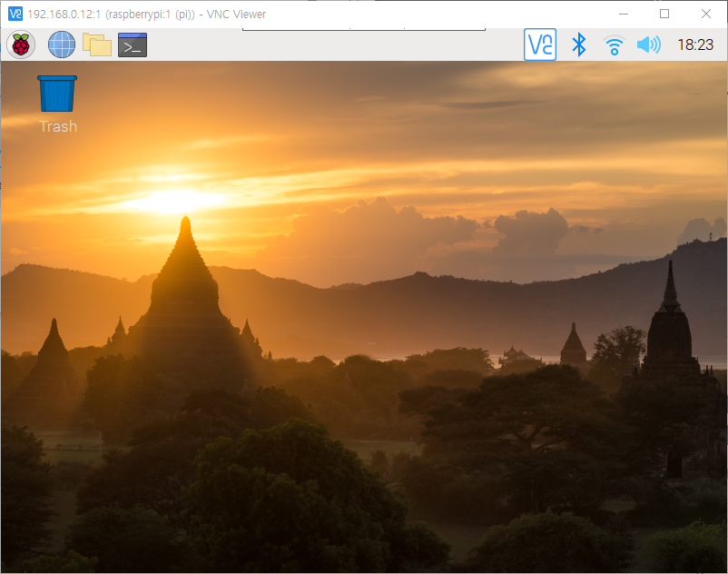This screenshot has height=574, width=728.
Task: Click the VNC Viewer logo in title bar
Action: click(x=15, y=14)
